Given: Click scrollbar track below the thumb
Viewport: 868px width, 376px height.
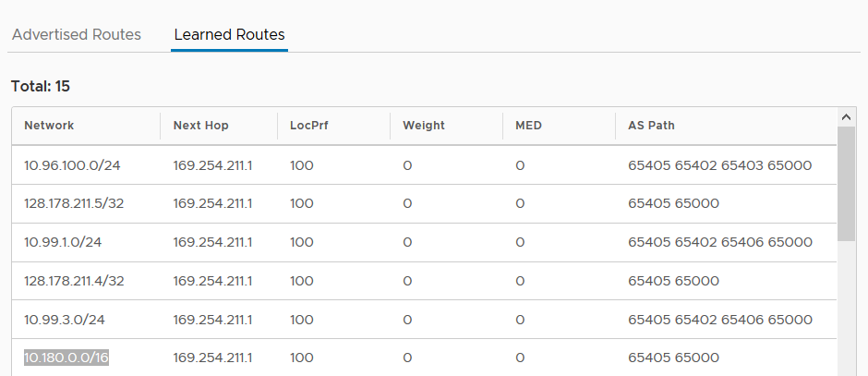Looking at the screenshot, I should (x=846, y=308).
